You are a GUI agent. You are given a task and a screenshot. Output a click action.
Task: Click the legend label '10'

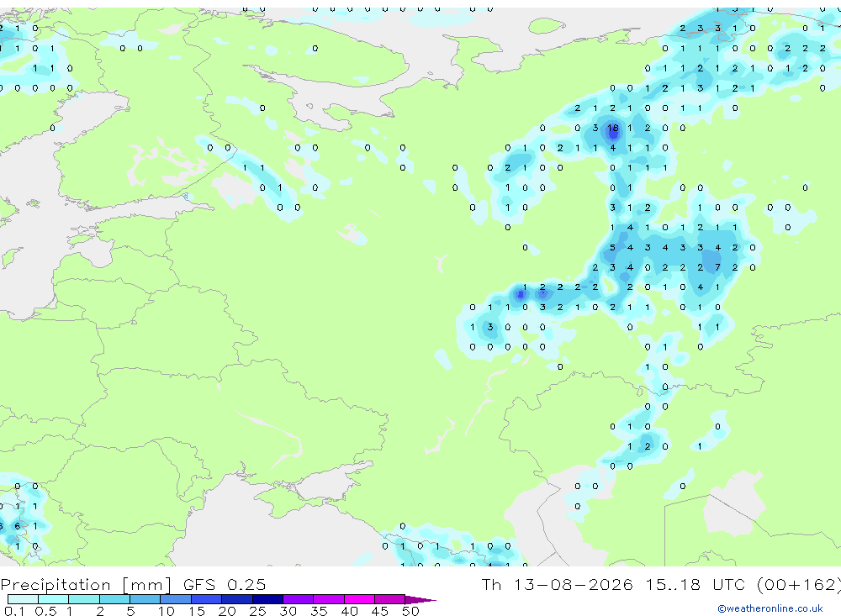pos(166,611)
